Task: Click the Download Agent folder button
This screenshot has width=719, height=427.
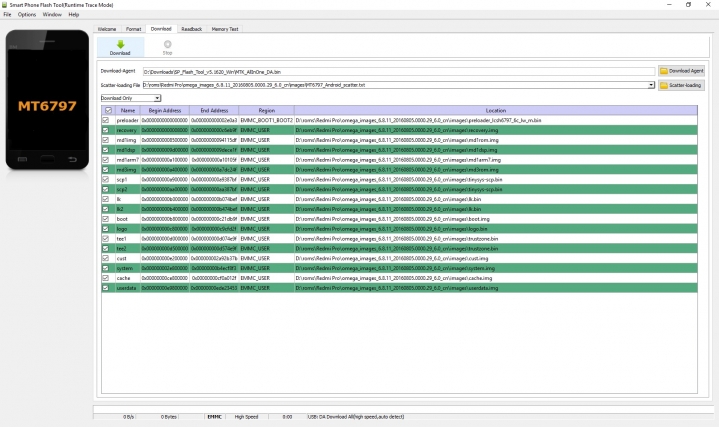Action: pos(683,71)
